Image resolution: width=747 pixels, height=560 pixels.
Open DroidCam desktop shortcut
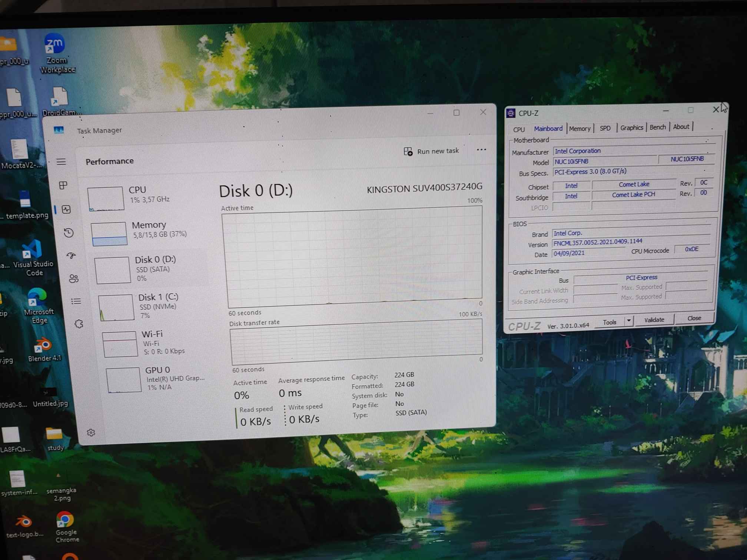pos(60,101)
